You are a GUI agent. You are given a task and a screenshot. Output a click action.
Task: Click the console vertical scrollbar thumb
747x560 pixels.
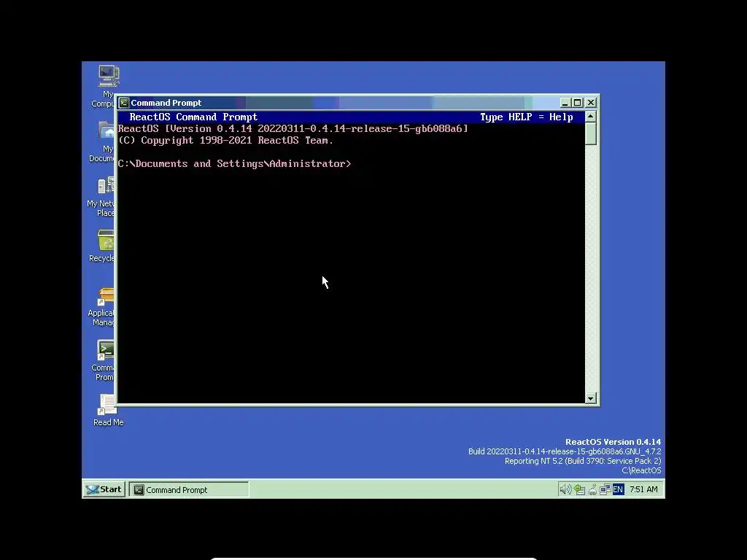pos(591,134)
